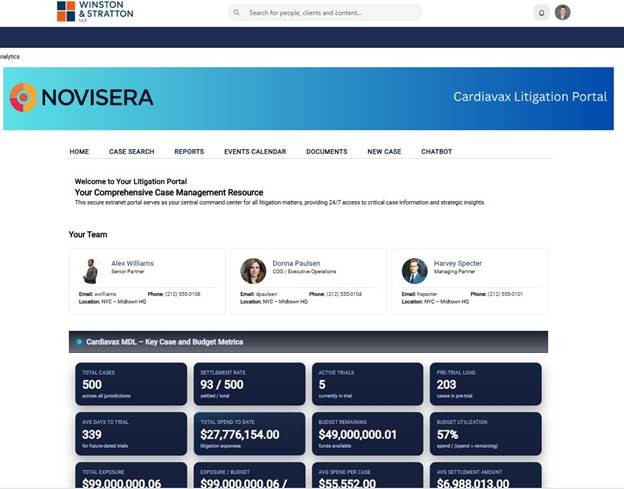Screen dimensions: 624x489
Task: Click Donna Paulsen's phone number
Action: [x=344, y=294]
